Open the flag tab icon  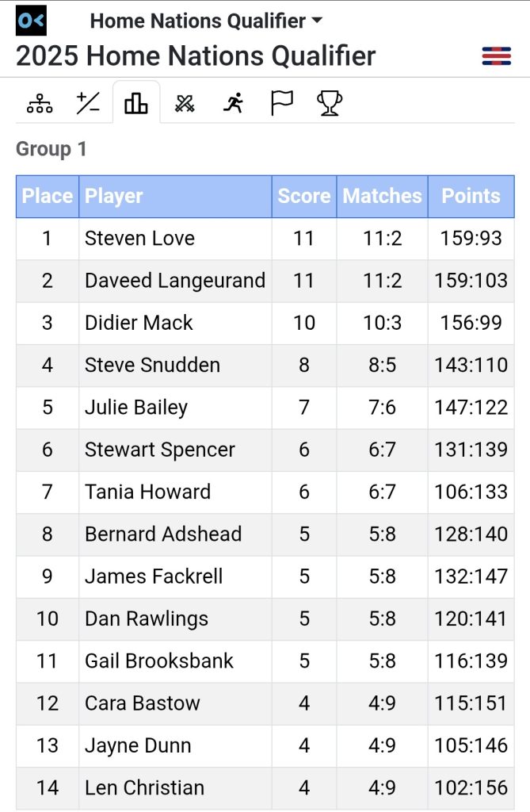[281, 103]
